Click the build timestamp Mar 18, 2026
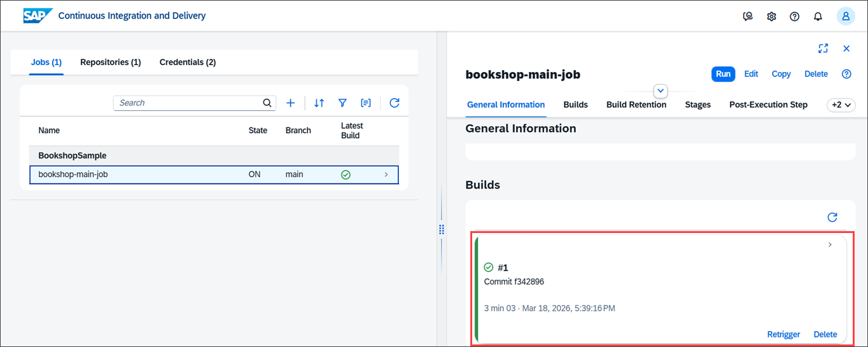This screenshot has height=347, width=868. pos(568,308)
